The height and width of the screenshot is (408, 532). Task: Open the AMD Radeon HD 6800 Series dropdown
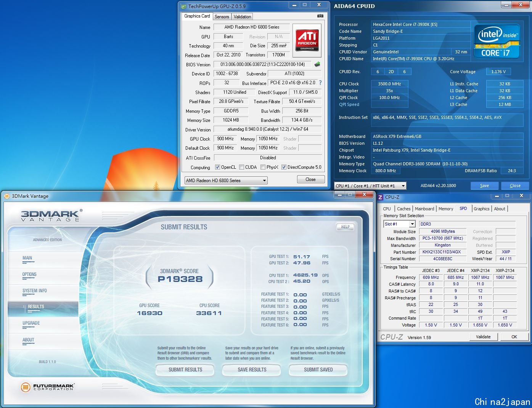point(226,181)
